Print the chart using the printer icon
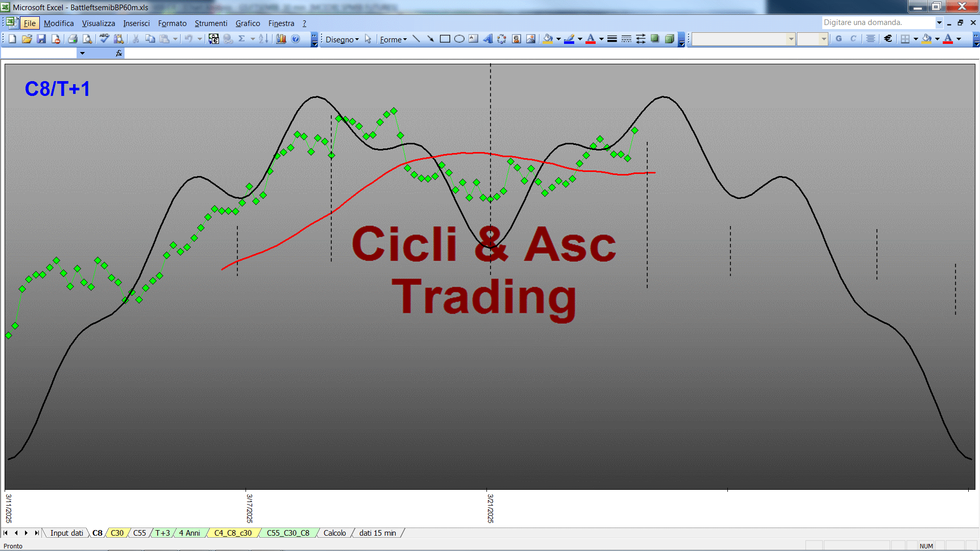Image resolution: width=980 pixels, height=551 pixels. [x=73, y=39]
